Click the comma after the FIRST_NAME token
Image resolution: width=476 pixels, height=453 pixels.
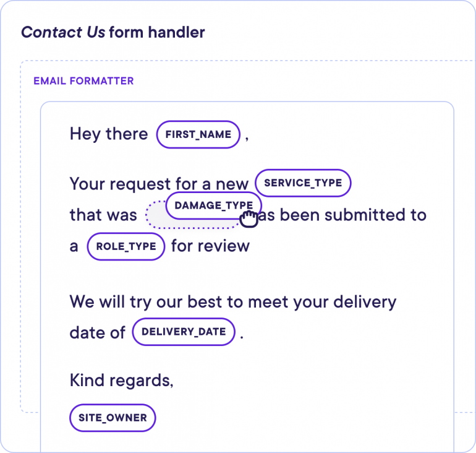point(247,137)
